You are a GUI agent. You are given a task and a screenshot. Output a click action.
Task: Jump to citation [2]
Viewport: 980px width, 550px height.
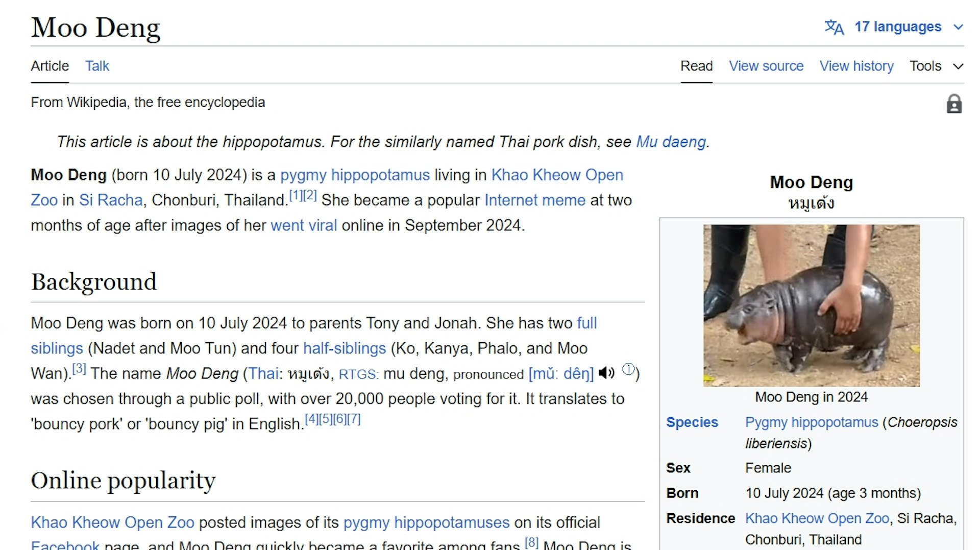tap(310, 195)
